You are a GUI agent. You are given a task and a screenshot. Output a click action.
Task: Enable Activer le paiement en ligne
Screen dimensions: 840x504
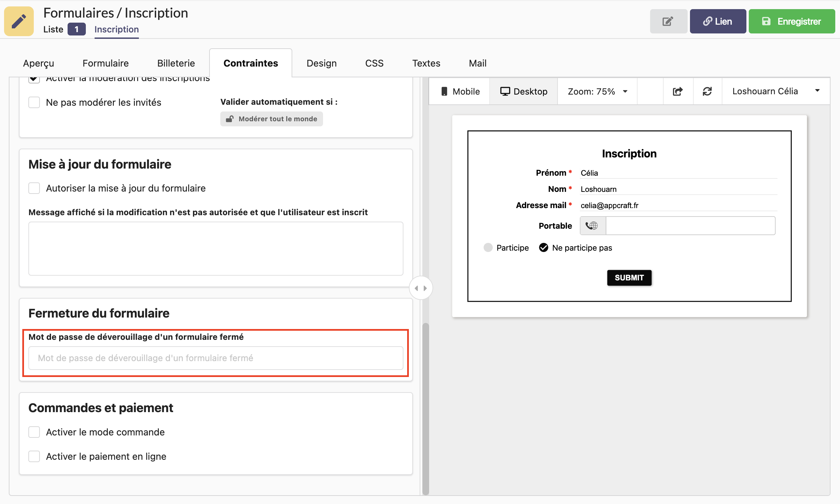click(34, 456)
